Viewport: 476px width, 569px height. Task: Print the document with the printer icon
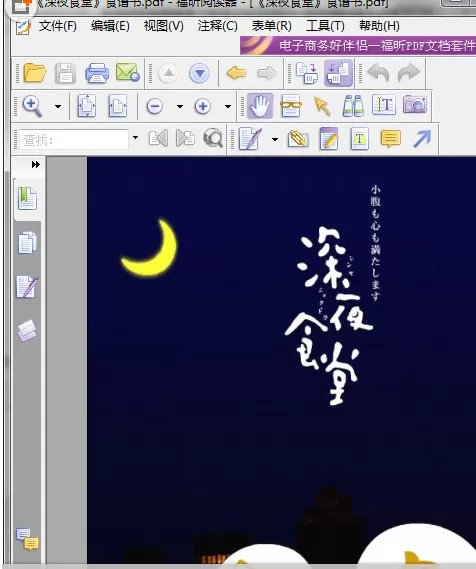97,73
